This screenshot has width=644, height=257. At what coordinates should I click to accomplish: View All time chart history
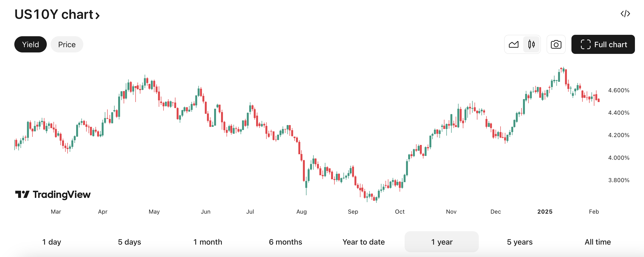(x=597, y=242)
